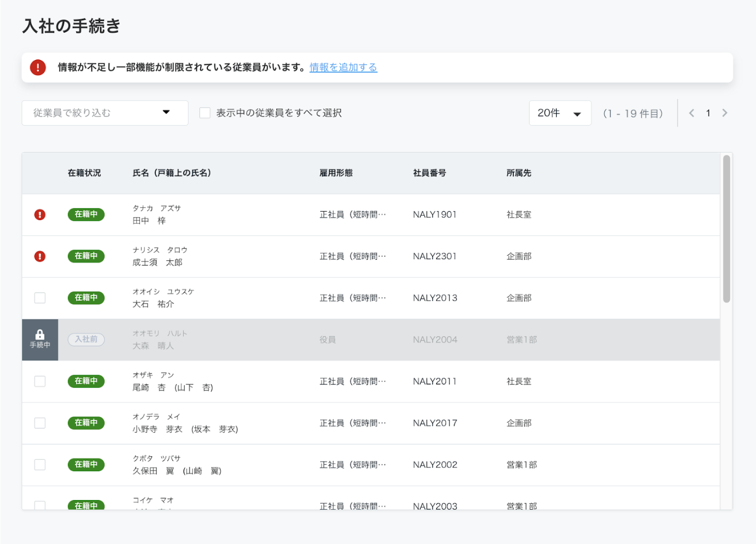Click the 役員 employment type cell
The image size is (756, 544).
pos(328,340)
